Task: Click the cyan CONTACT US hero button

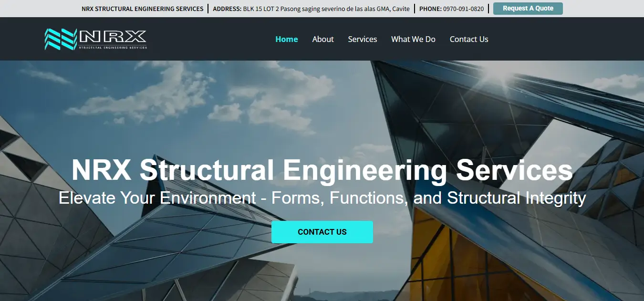Action: (x=322, y=232)
